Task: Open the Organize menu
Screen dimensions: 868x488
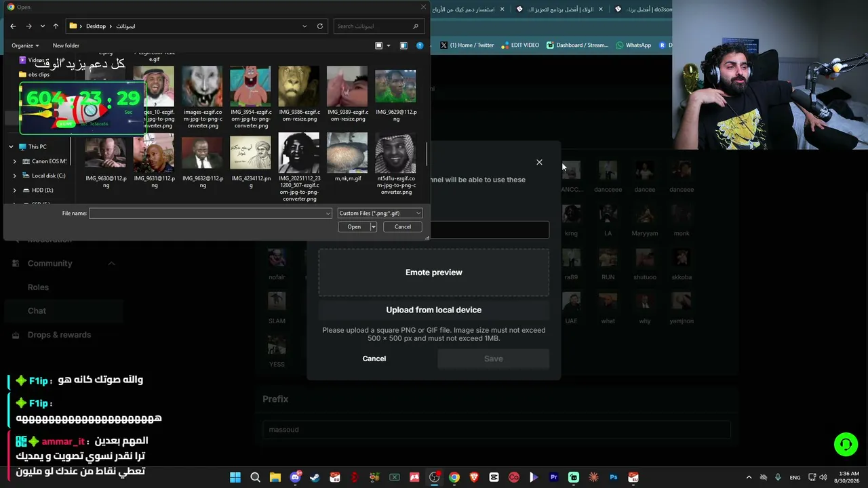Action: [x=25, y=45]
